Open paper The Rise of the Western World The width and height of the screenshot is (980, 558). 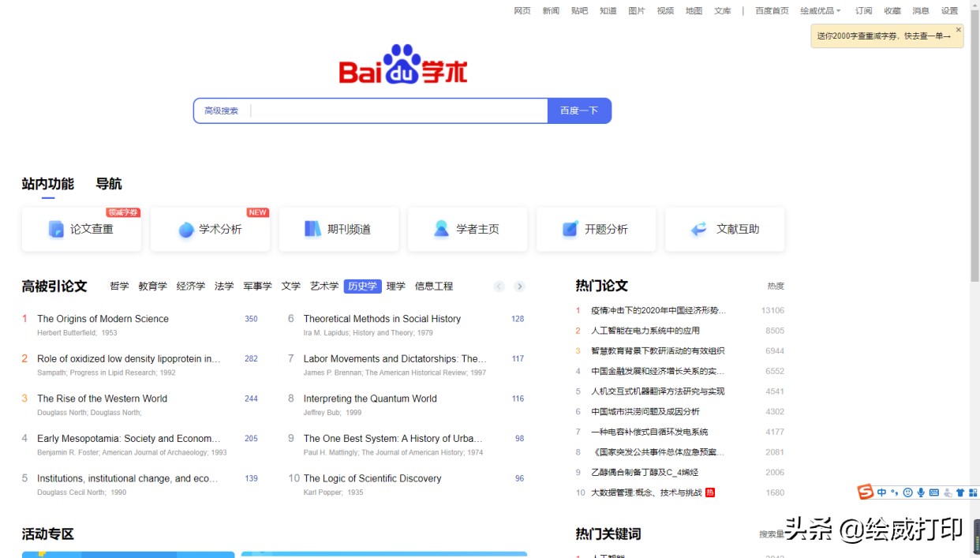[x=102, y=399]
